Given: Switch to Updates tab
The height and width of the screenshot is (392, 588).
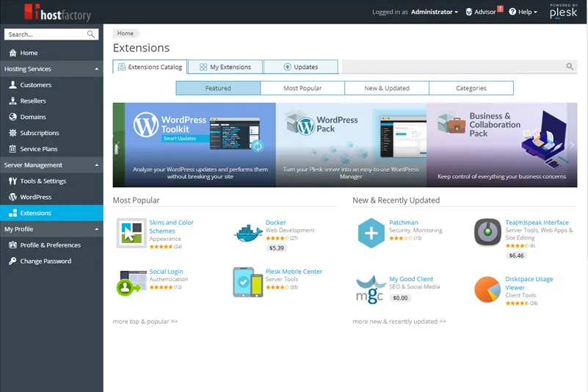Looking at the screenshot, I should [x=301, y=67].
